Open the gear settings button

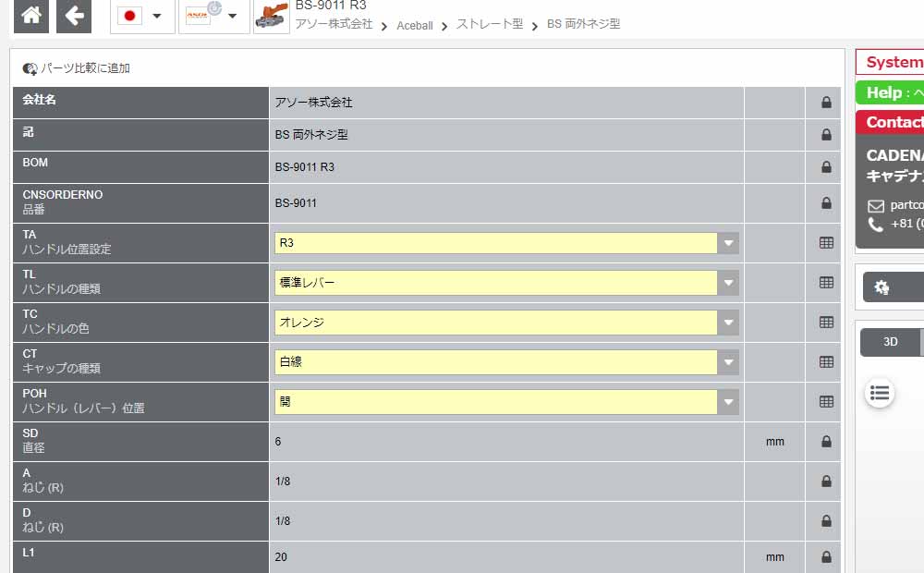pos(894,287)
